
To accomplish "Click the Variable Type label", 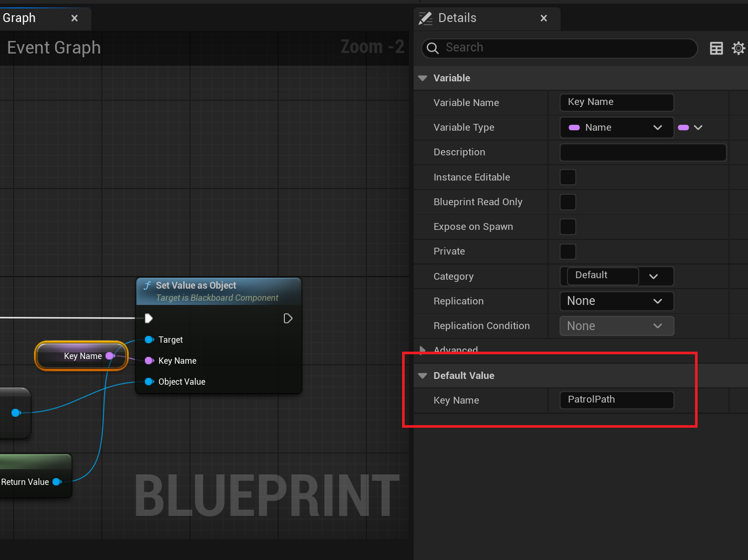I will 464,128.
